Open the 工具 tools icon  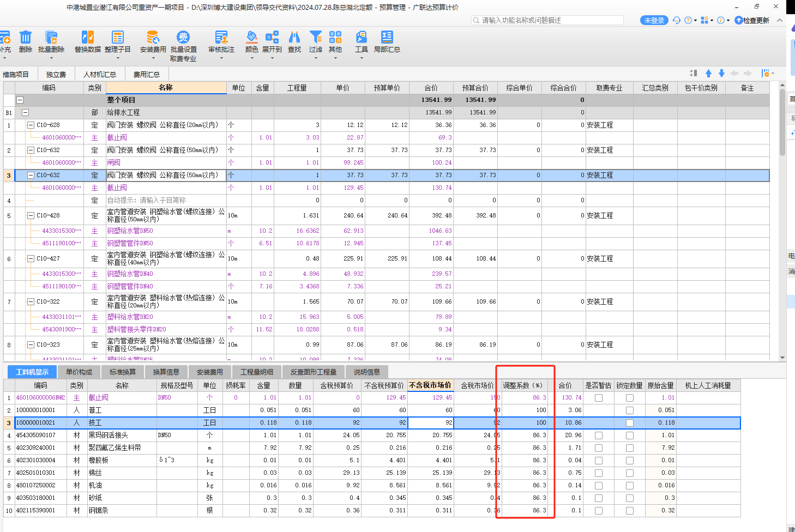(x=362, y=37)
